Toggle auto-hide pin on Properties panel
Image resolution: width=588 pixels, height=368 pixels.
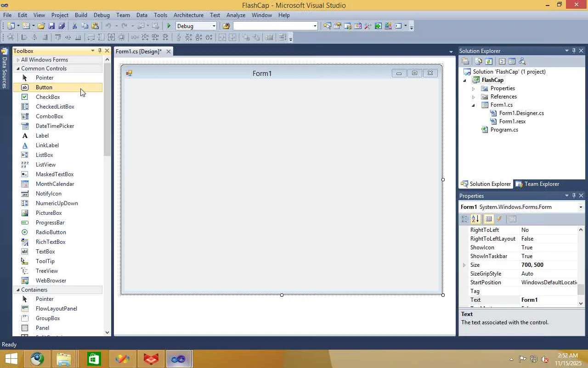click(x=574, y=195)
